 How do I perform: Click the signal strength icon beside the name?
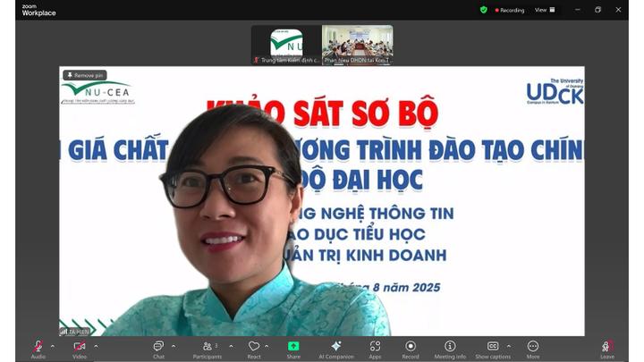pos(64,332)
